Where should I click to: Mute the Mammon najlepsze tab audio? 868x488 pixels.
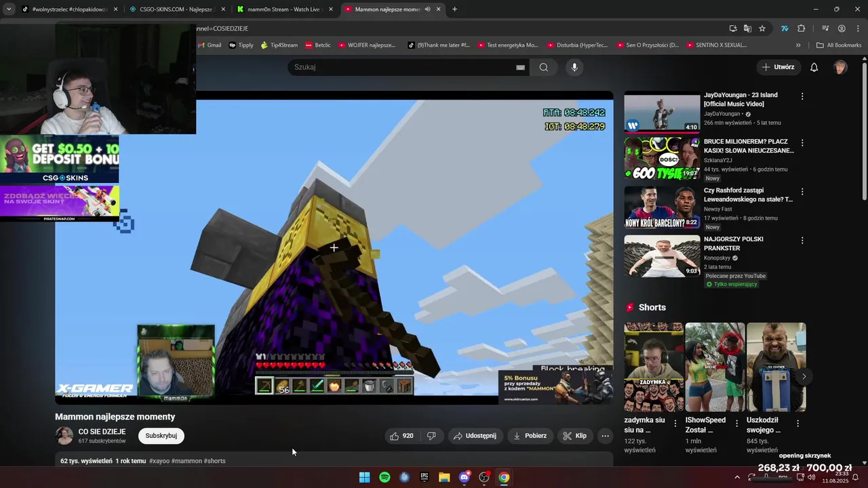click(427, 9)
